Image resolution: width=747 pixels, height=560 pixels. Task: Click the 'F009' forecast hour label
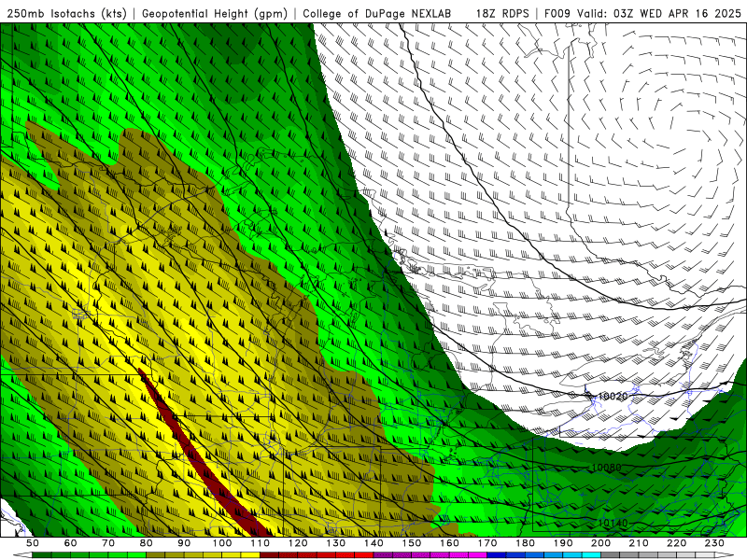(557, 14)
